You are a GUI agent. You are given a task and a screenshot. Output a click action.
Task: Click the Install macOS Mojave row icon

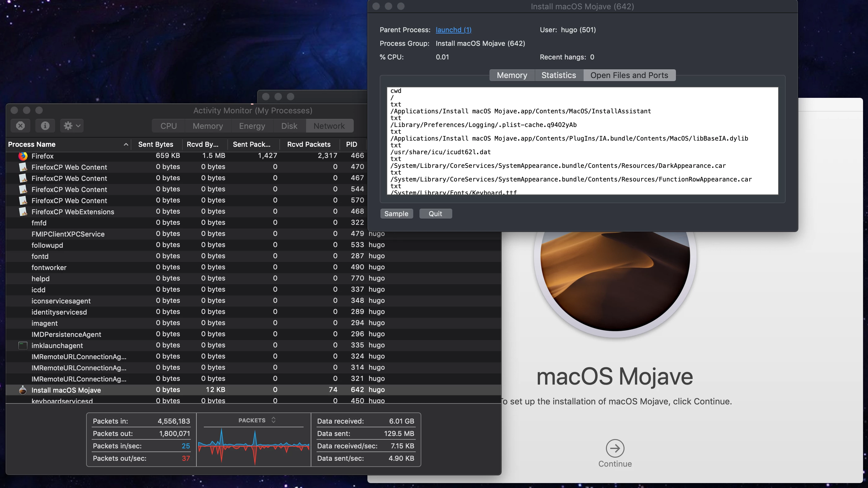23,390
